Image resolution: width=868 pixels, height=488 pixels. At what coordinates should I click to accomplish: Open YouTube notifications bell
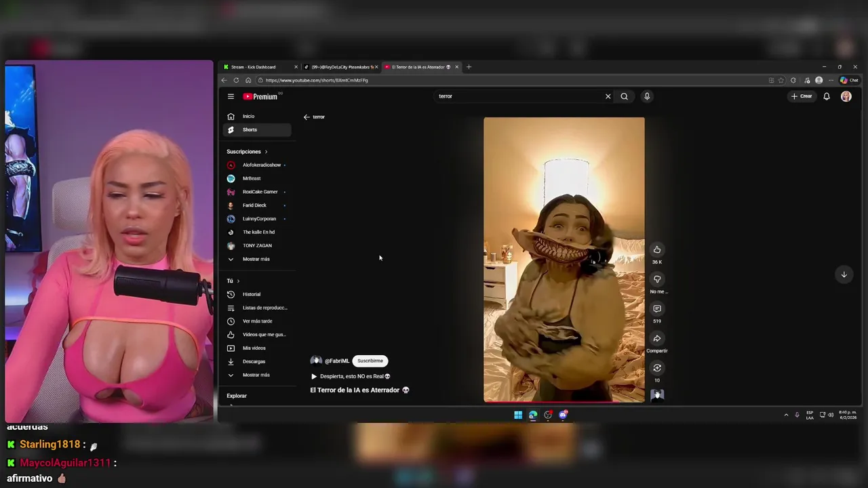pos(827,96)
